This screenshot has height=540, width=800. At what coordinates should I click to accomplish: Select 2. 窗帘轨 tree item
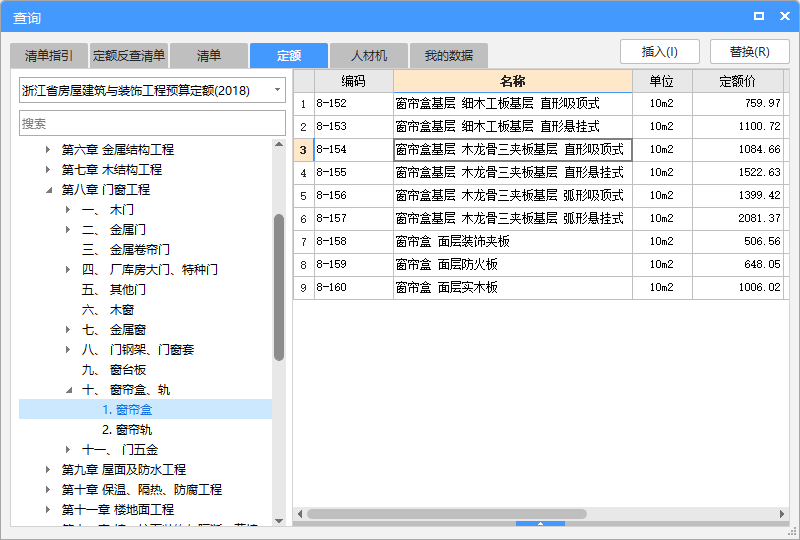pos(127,430)
